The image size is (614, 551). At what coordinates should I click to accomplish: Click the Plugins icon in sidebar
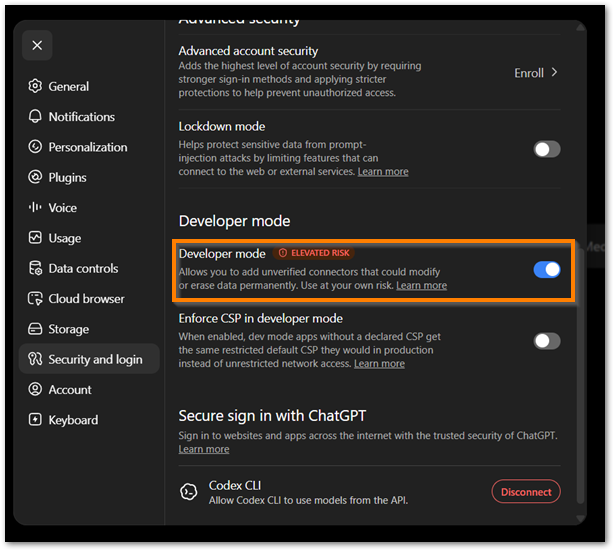[35, 177]
